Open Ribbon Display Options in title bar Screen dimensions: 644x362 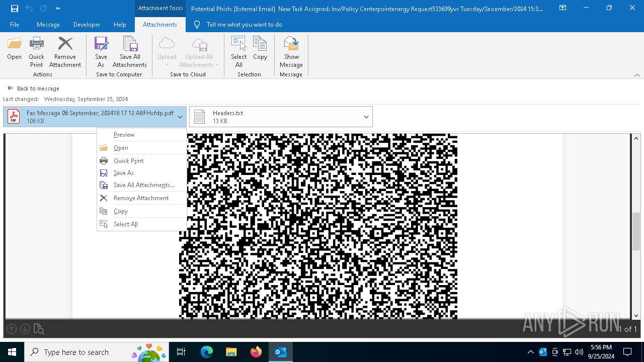(563, 8)
